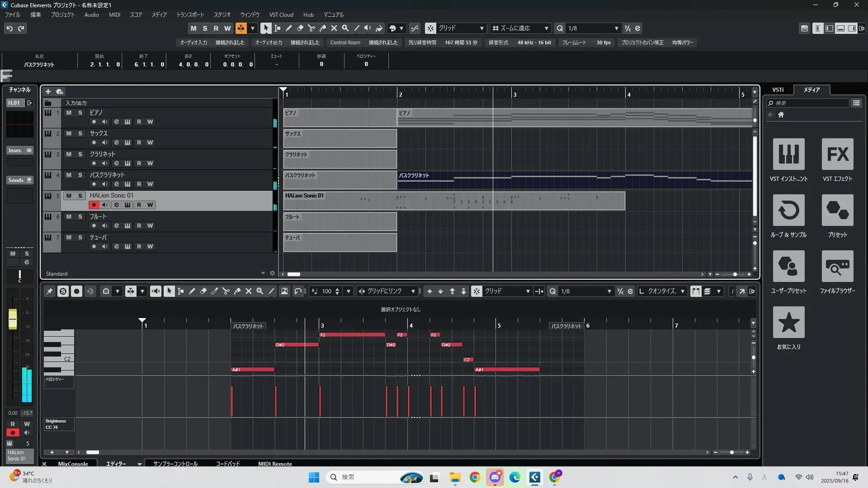The height and width of the screenshot is (488, 868).
Task: Click the channel volume fader handle
Action: (x=13, y=319)
